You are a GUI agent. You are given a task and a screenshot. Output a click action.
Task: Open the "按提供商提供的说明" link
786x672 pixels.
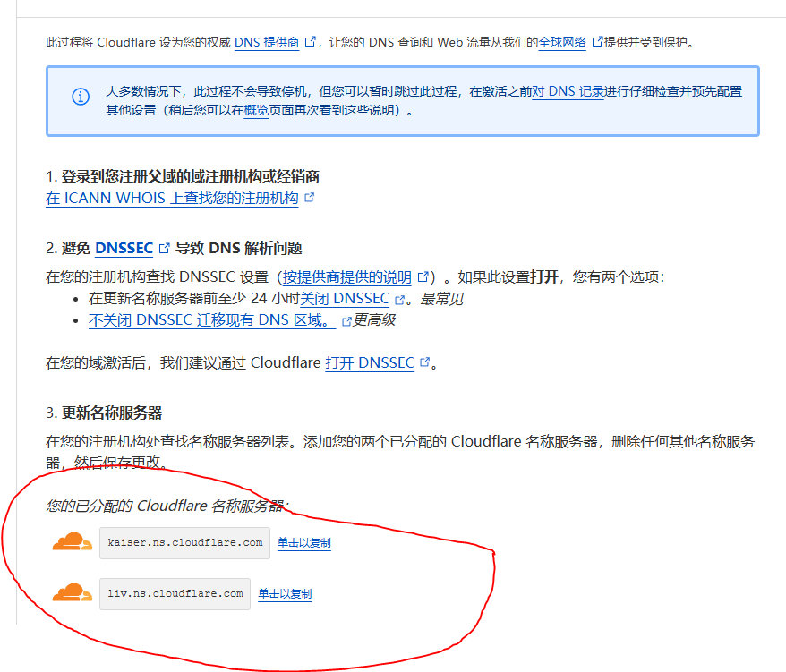(347, 277)
